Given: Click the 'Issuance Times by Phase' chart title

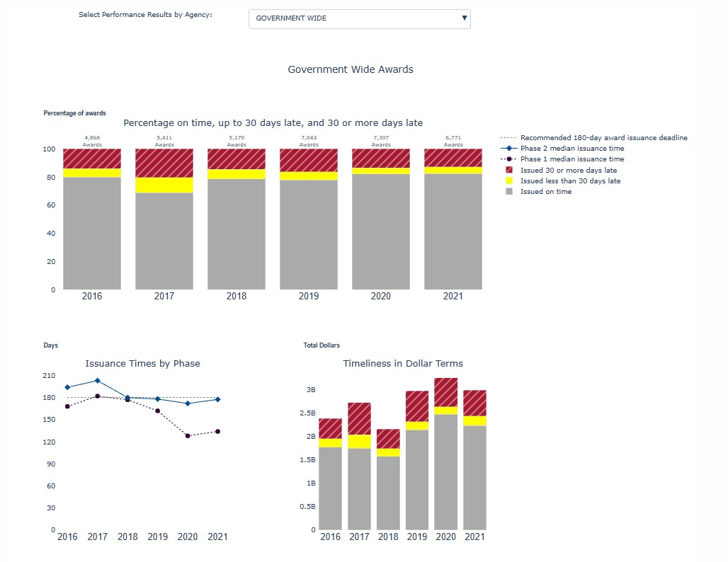Looking at the screenshot, I should pos(142,363).
